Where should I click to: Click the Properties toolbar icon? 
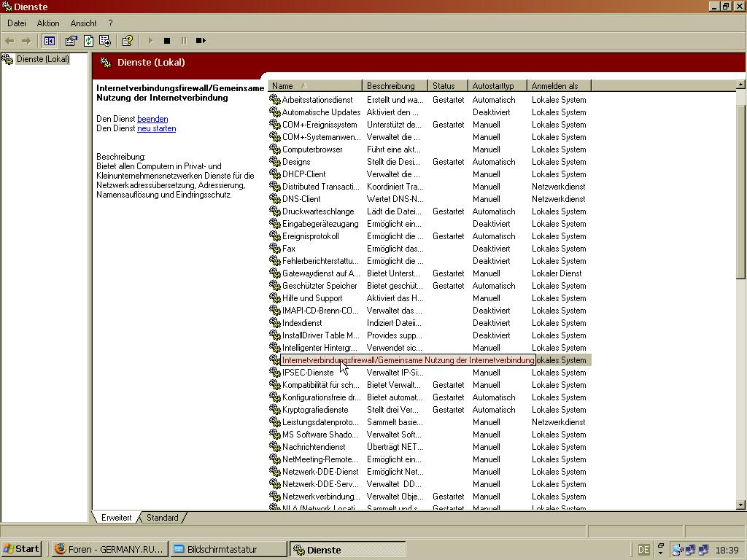(71, 41)
